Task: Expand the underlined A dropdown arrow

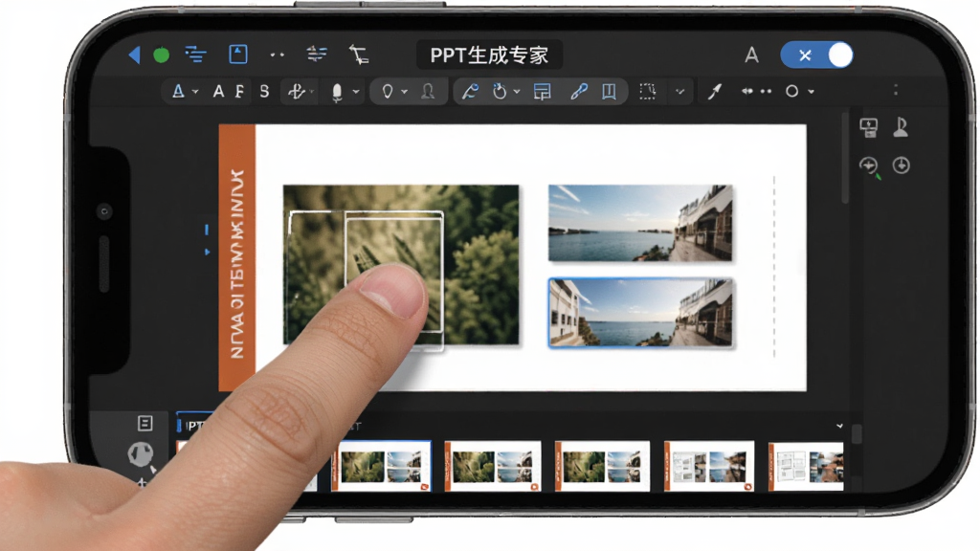Action: [x=195, y=92]
